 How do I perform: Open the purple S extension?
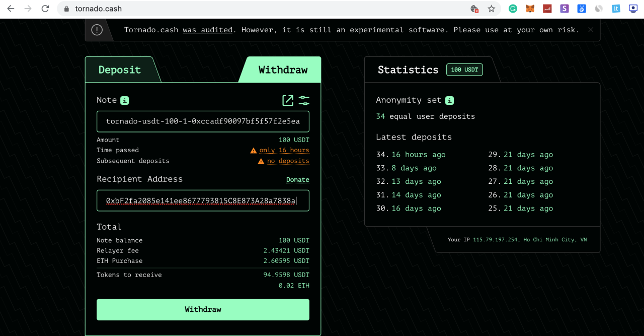click(565, 9)
